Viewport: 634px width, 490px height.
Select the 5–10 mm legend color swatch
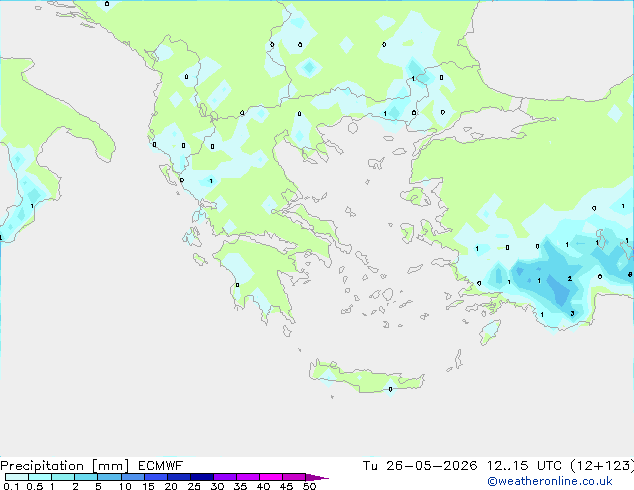(109, 477)
